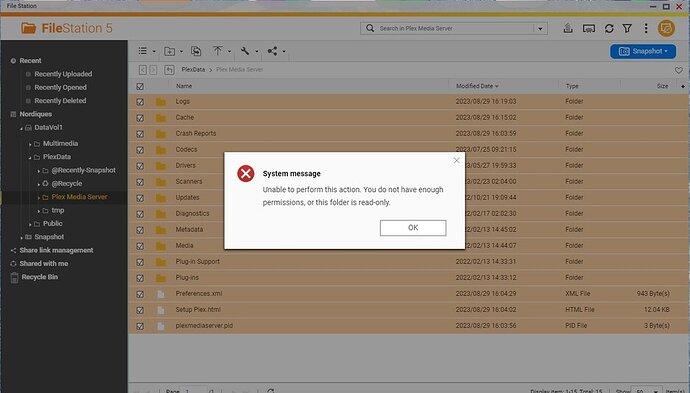Click the magnifier search icon
Image resolution: width=690 pixels, height=393 pixels.
[x=370, y=28]
